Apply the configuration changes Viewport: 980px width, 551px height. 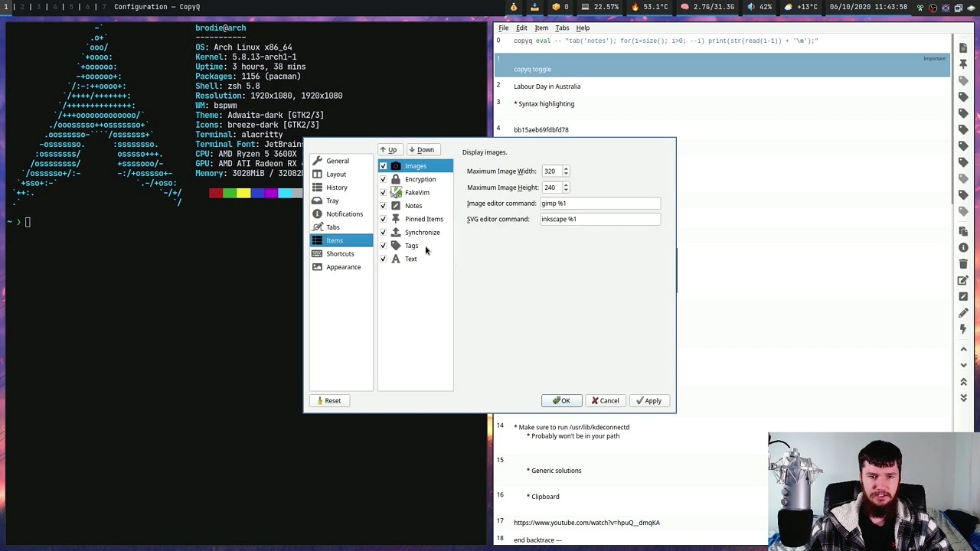[x=648, y=400]
